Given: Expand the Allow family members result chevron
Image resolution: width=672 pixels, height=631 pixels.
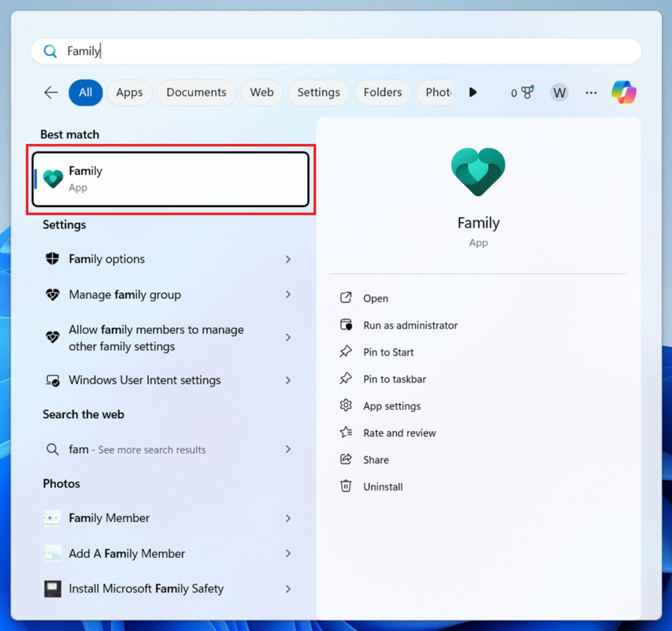Looking at the screenshot, I should (288, 337).
